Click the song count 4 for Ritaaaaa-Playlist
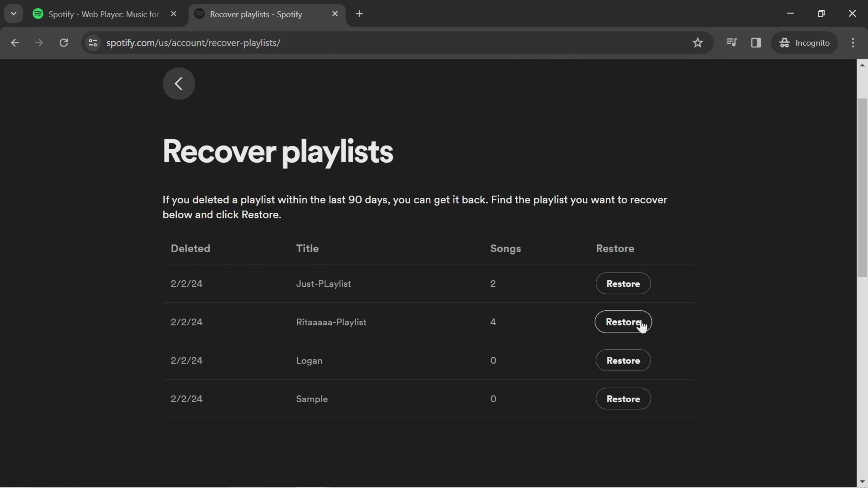This screenshot has height=488, width=868. [x=493, y=322]
